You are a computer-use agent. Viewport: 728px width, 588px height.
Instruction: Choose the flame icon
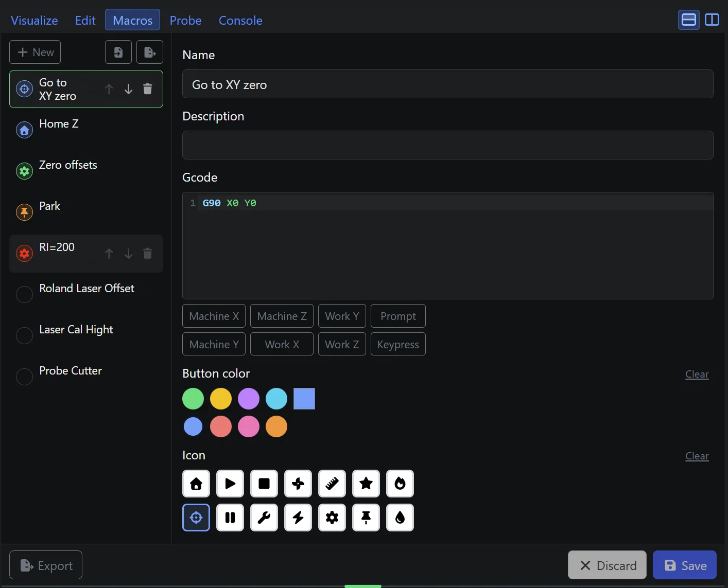[400, 484]
